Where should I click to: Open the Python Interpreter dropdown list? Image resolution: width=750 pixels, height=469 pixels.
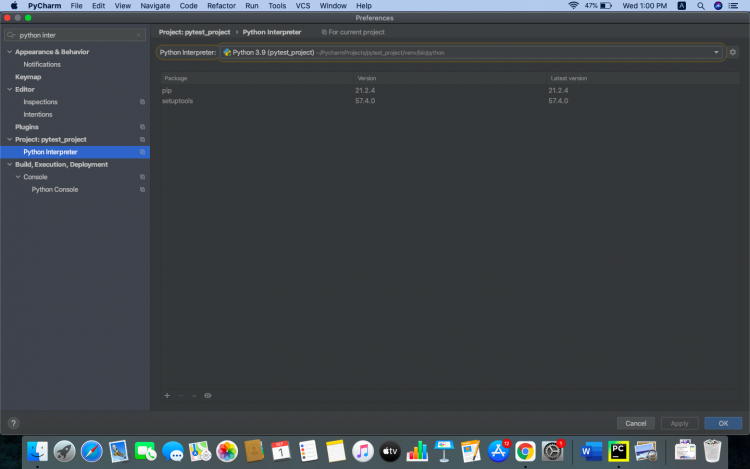[x=716, y=52]
